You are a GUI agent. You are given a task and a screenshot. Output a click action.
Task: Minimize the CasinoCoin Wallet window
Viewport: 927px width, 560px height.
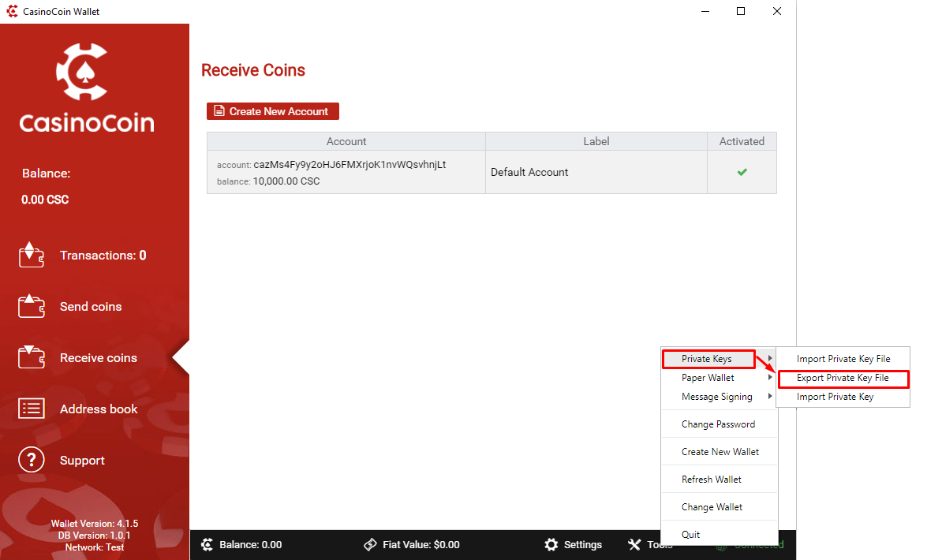click(705, 11)
